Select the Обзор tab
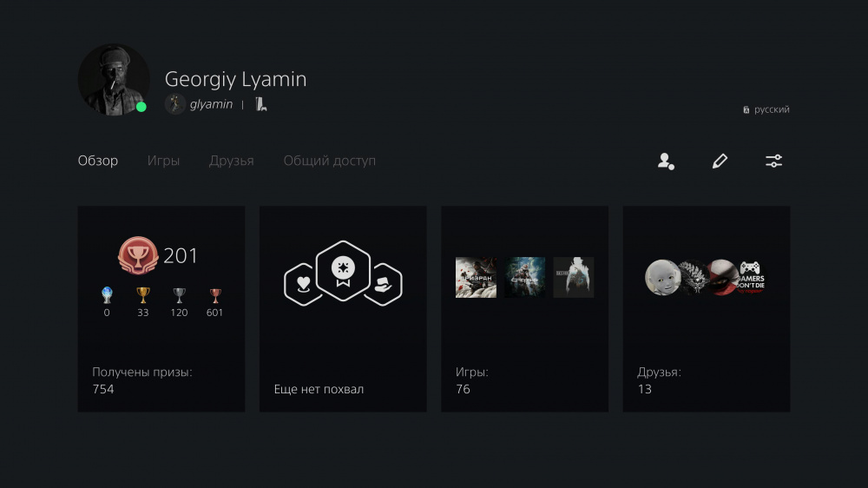This screenshot has width=868, height=488. click(98, 161)
